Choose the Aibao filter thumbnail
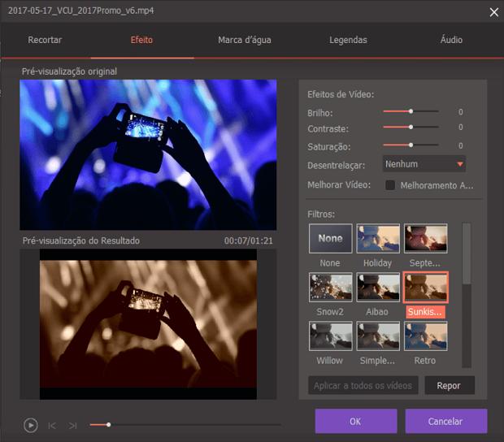This screenshot has width=504, height=442. tap(378, 288)
